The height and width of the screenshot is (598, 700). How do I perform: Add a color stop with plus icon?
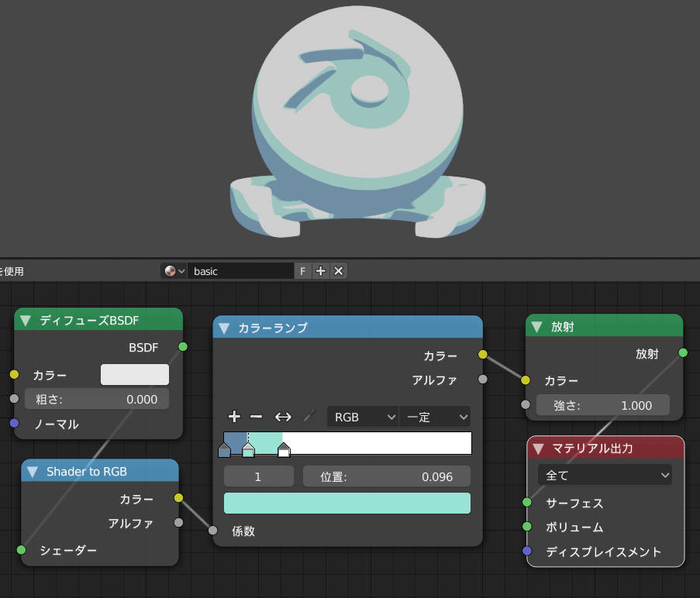(x=234, y=417)
